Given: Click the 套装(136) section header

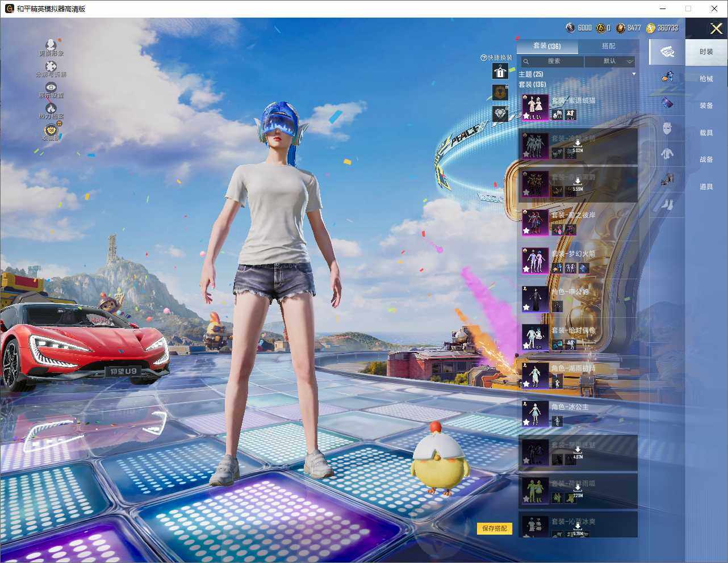Looking at the screenshot, I should (x=532, y=85).
